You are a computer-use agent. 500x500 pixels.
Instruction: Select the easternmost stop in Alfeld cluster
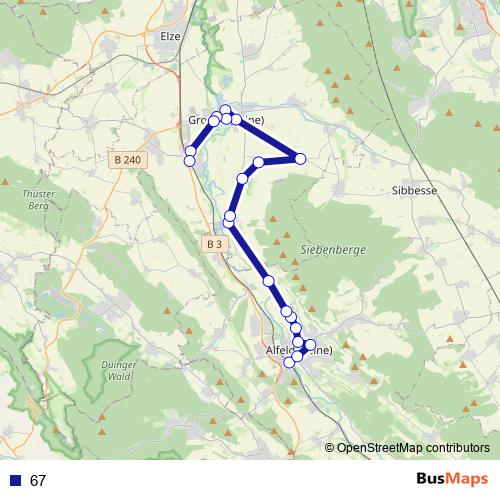(x=310, y=344)
